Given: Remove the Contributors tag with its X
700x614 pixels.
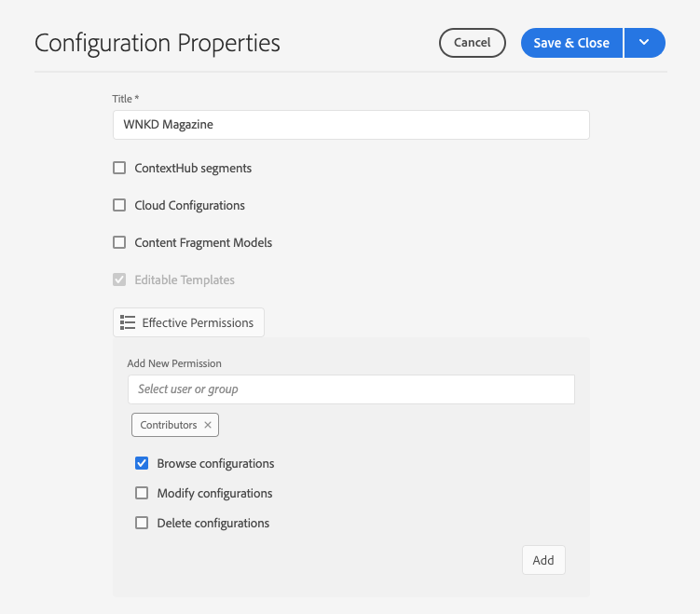Looking at the screenshot, I should pos(208,425).
